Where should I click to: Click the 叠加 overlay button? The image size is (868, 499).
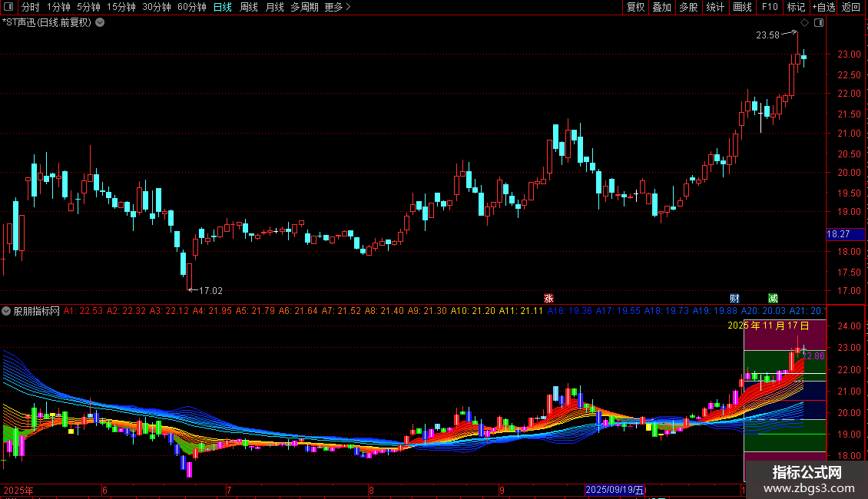click(x=661, y=7)
